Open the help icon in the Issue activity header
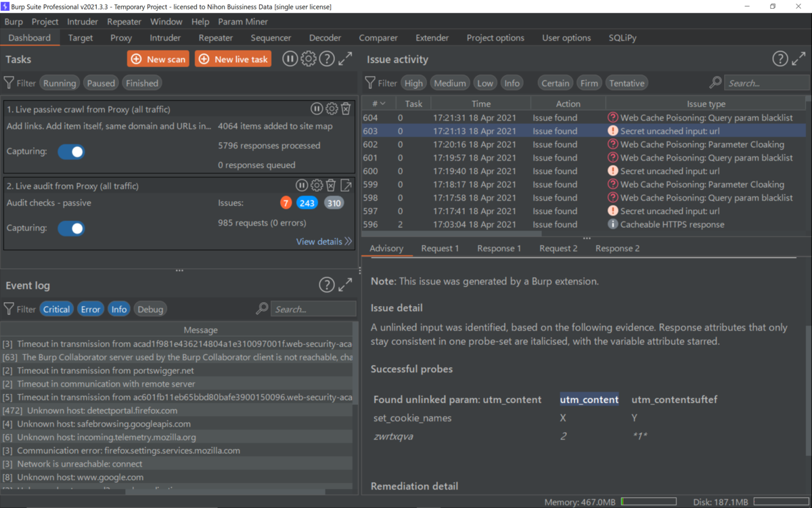 [780, 59]
